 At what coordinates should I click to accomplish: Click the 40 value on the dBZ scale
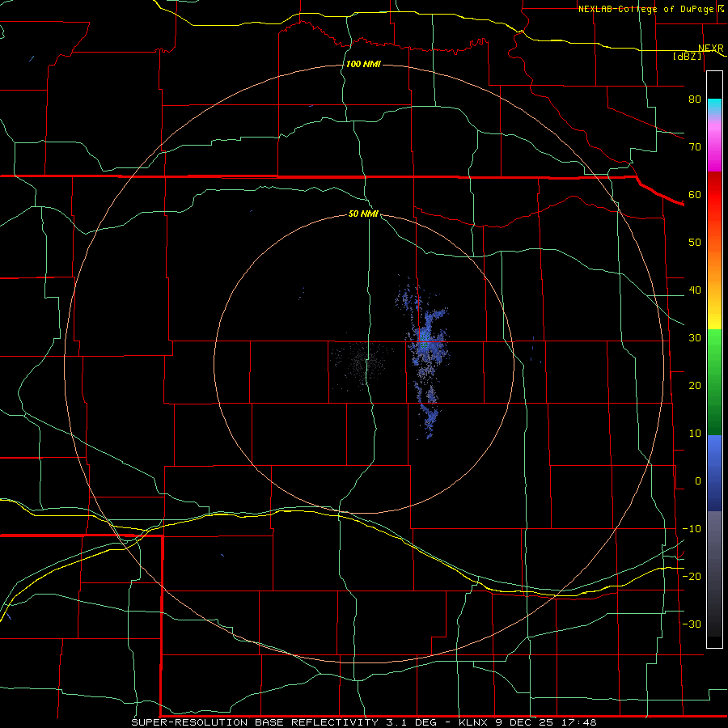click(x=695, y=290)
